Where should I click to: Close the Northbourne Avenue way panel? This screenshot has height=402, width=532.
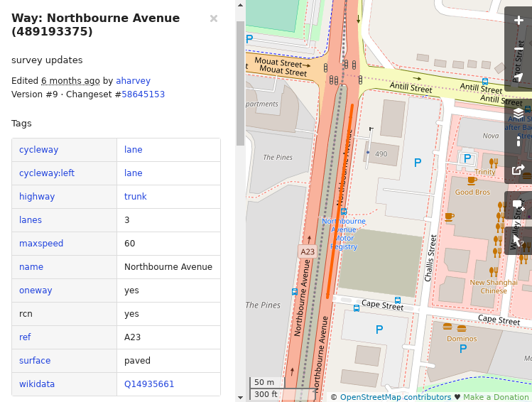[x=213, y=18]
